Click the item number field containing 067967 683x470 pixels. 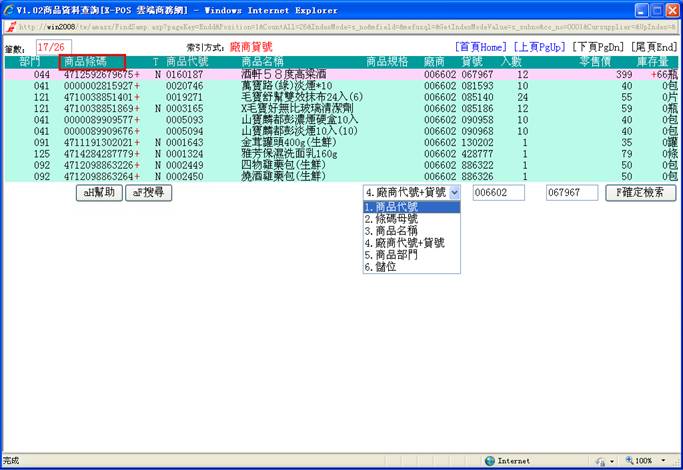[x=571, y=192]
